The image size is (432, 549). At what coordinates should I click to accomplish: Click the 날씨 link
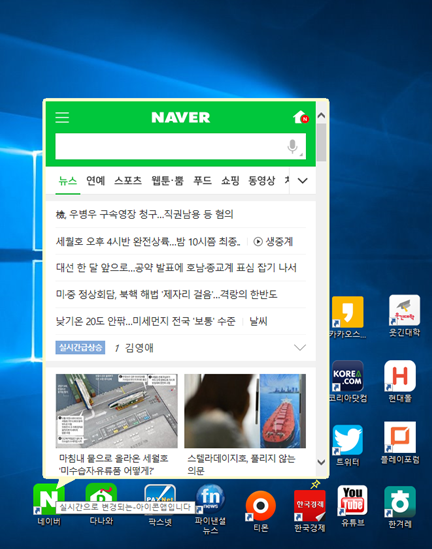tap(258, 321)
